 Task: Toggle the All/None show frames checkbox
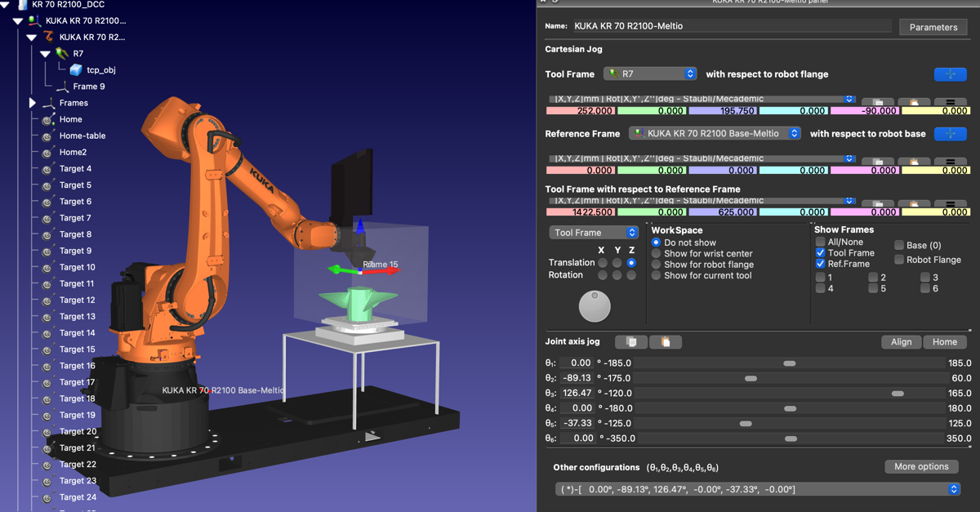(820, 242)
